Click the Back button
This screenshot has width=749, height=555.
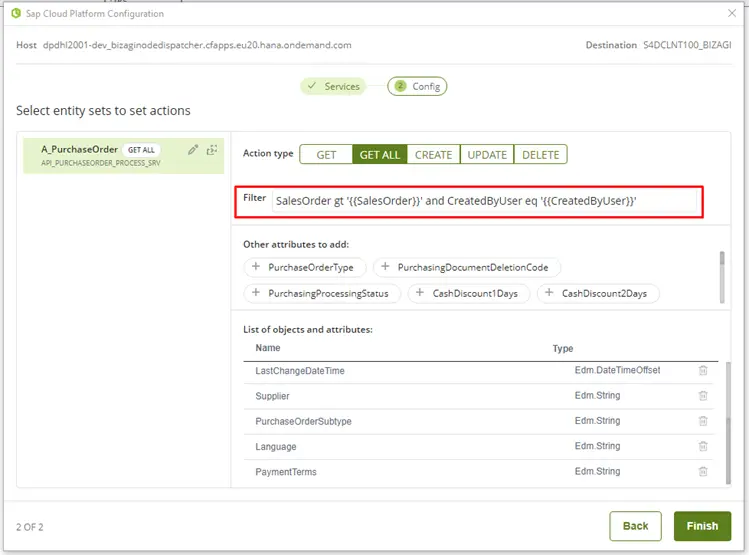[x=635, y=526]
